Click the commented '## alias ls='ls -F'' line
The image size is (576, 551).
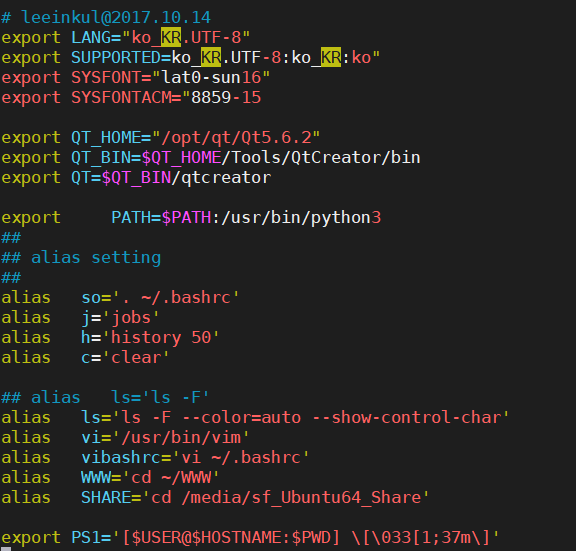tap(105, 397)
